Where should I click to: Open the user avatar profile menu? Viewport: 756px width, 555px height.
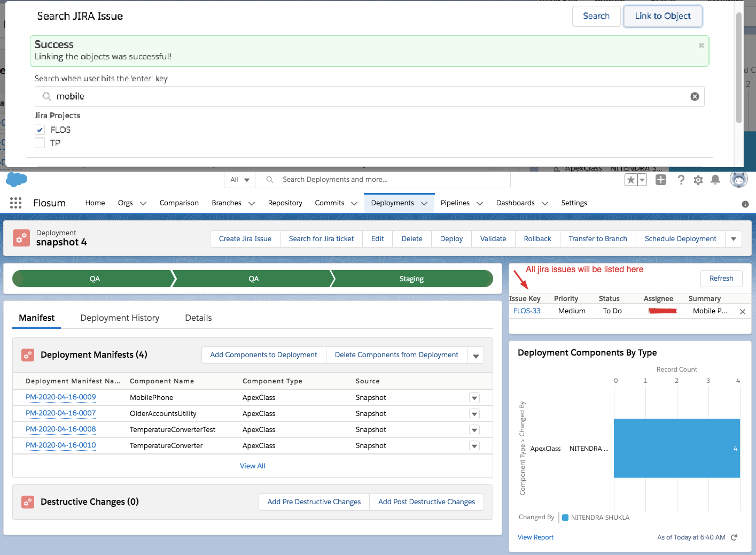pos(738,180)
